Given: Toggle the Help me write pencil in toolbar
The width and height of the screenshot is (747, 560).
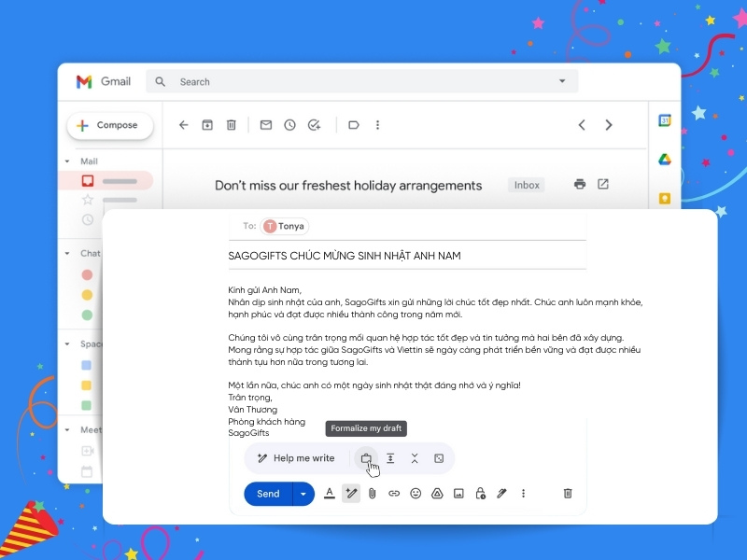Looking at the screenshot, I should (351, 494).
